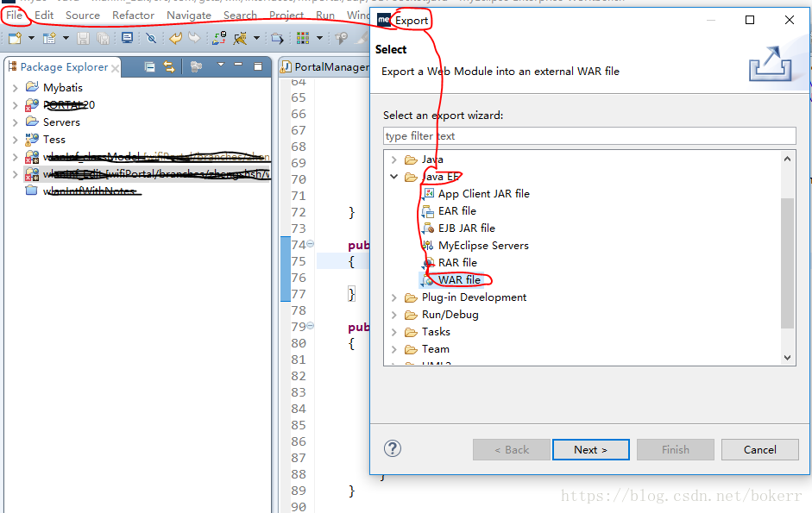
Task: Click the open folder arrow toolbar icon
Action: (x=278, y=38)
